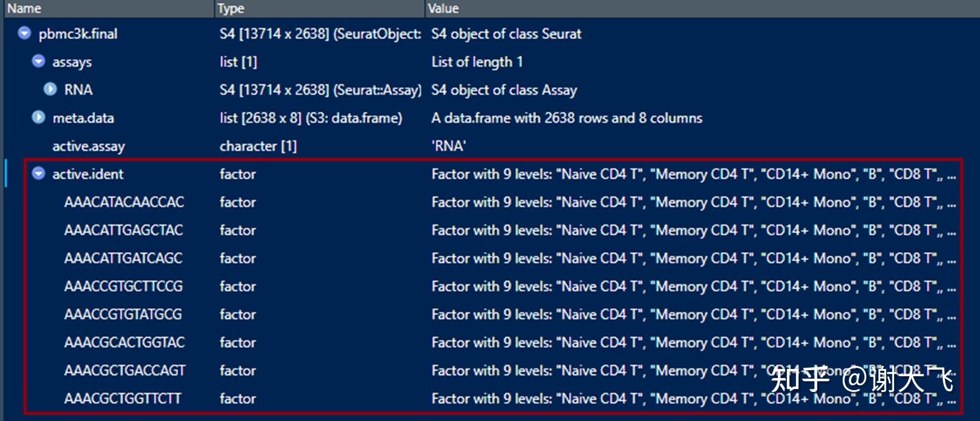The width and height of the screenshot is (980, 421).
Task: Select the AAACGCTGACCAGT cell entry
Action: click(x=125, y=370)
